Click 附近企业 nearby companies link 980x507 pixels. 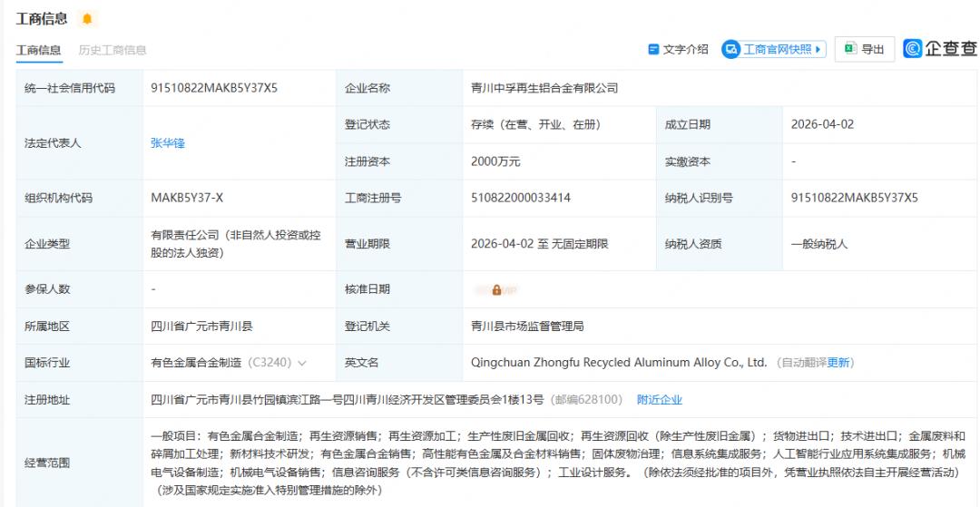point(660,400)
